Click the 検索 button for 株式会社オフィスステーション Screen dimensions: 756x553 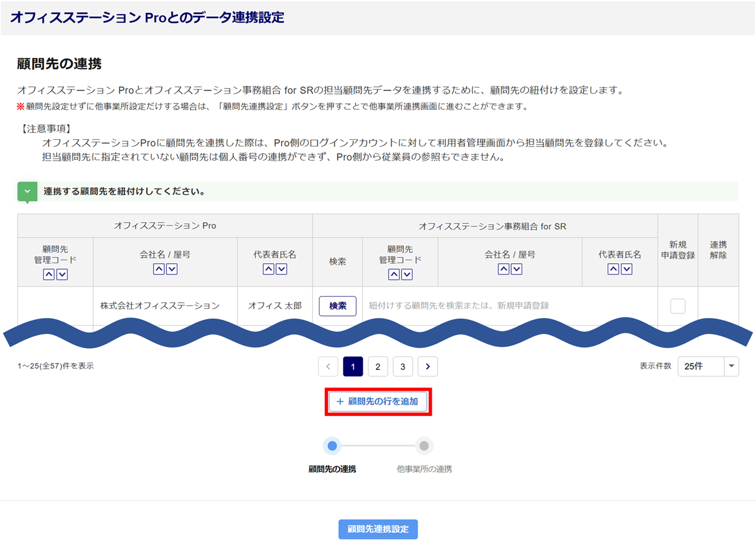(338, 306)
